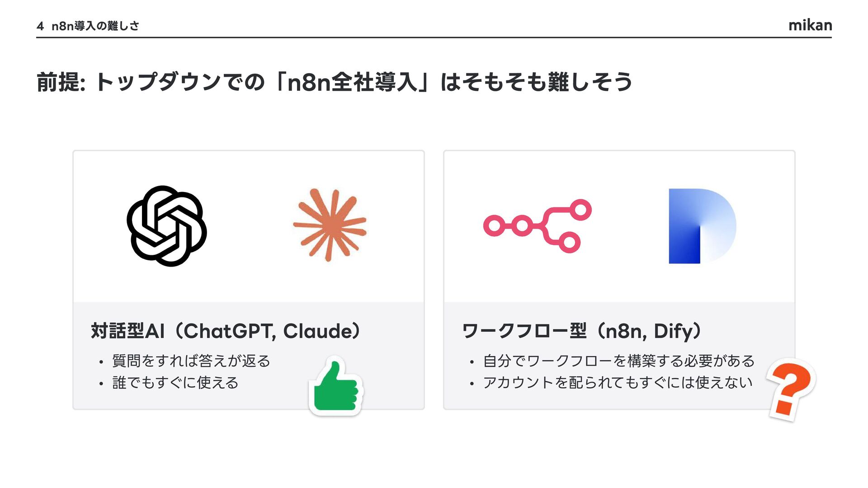
Task: Click the orange Claude starburst logo
Action: pyautogui.click(x=330, y=225)
